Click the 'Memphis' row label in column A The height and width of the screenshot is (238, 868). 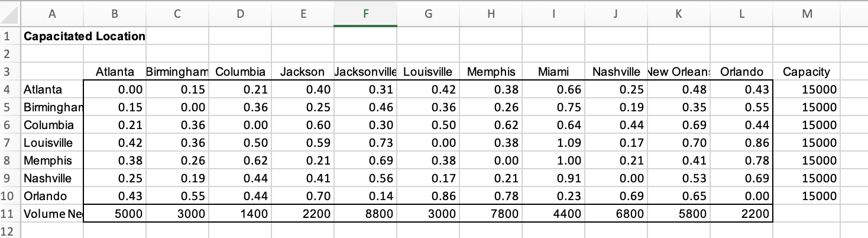click(52, 161)
